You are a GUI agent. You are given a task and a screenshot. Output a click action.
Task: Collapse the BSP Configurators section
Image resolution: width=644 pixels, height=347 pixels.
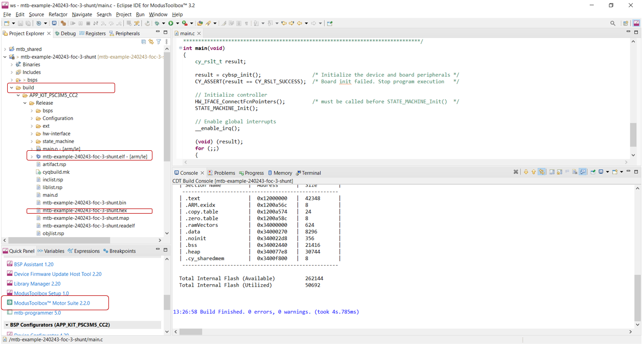tap(7, 325)
